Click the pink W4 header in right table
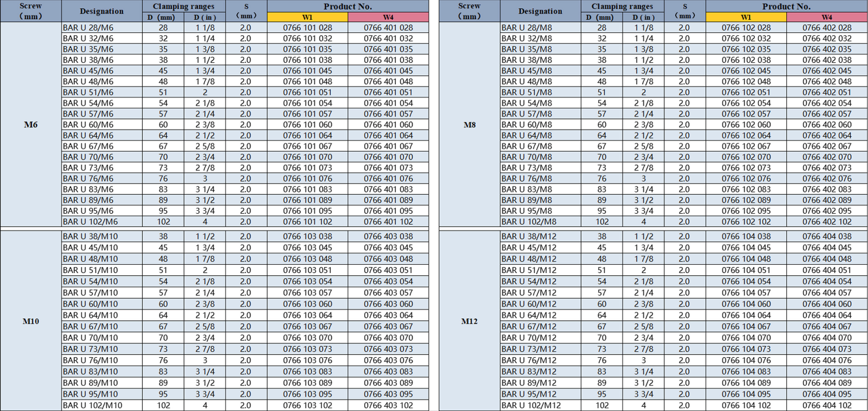 tap(827, 17)
